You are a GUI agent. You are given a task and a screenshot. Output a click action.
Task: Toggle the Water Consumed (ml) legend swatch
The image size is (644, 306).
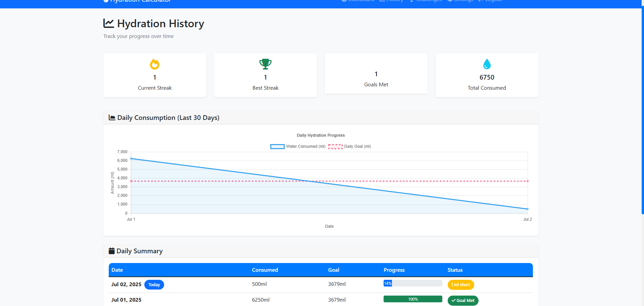point(278,146)
